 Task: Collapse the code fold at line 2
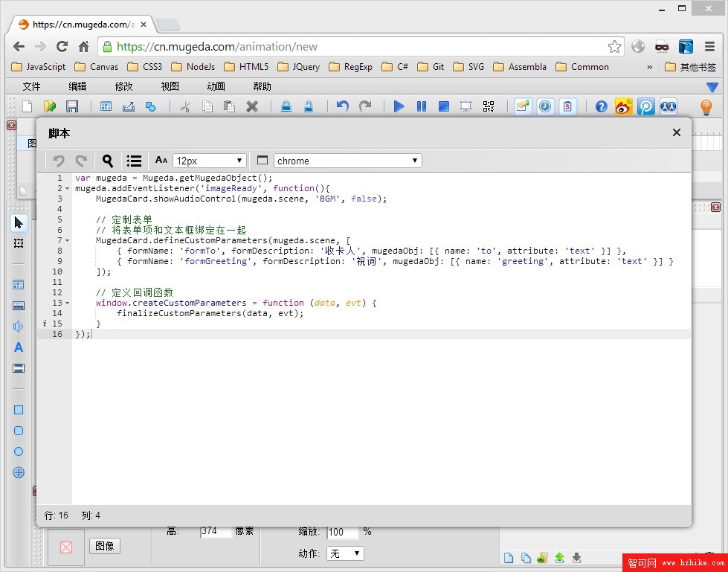[x=68, y=189]
